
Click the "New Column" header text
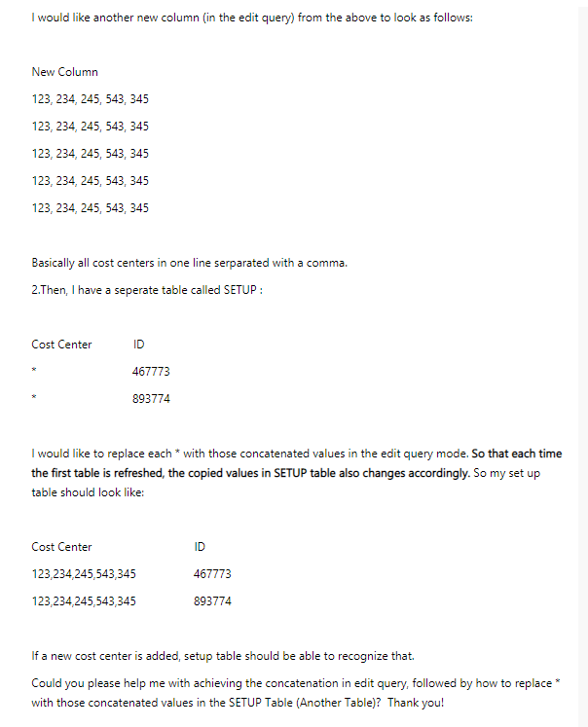[x=64, y=72]
